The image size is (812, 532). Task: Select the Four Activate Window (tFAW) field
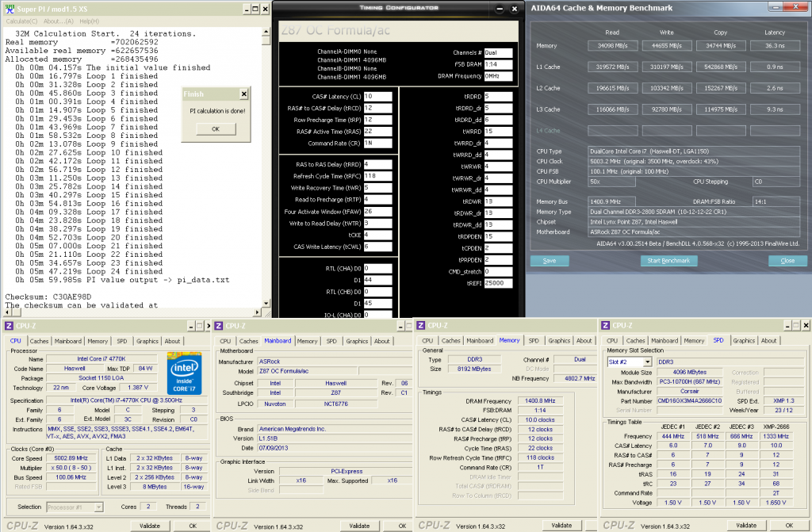tap(377, 212)
